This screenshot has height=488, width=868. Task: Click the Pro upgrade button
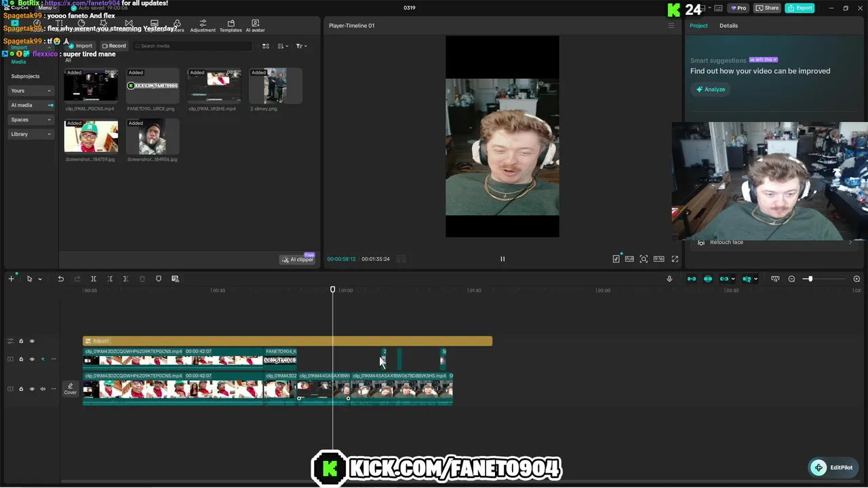[738, 8]
